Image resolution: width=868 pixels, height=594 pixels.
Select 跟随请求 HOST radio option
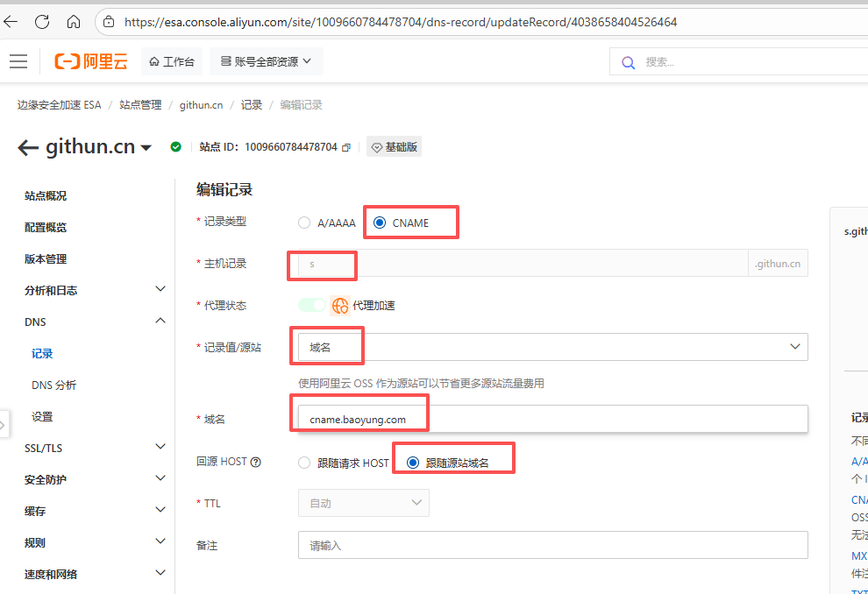[305, 463]
